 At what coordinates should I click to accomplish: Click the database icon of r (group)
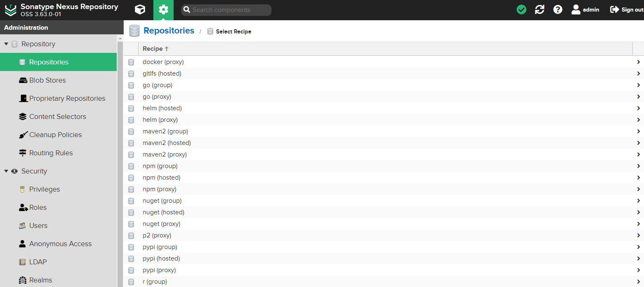(131, 282)
